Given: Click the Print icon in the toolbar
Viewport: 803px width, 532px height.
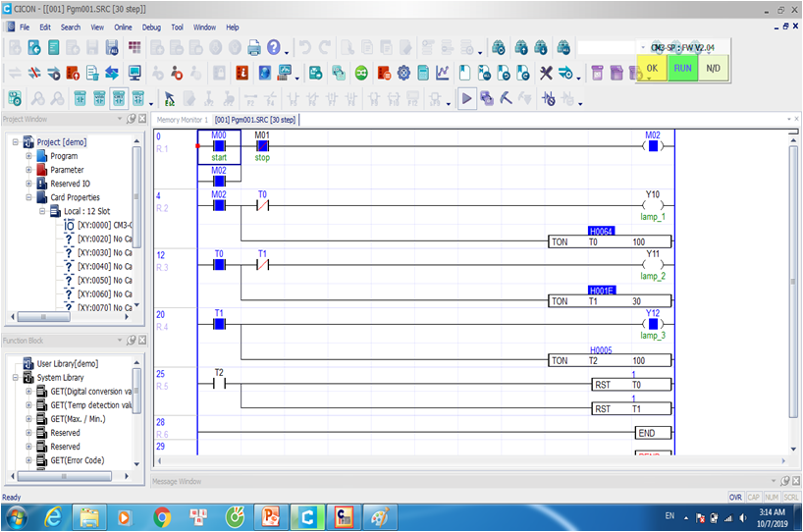Looking at the screenshot, I should pyautogui.click(x=254, y=47).
